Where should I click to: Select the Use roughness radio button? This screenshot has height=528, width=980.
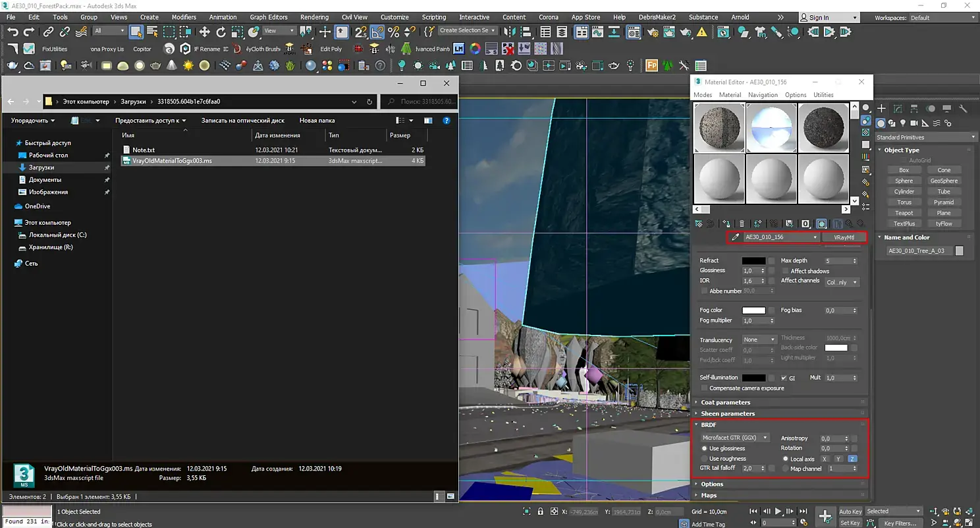click(x=704, y=459)
